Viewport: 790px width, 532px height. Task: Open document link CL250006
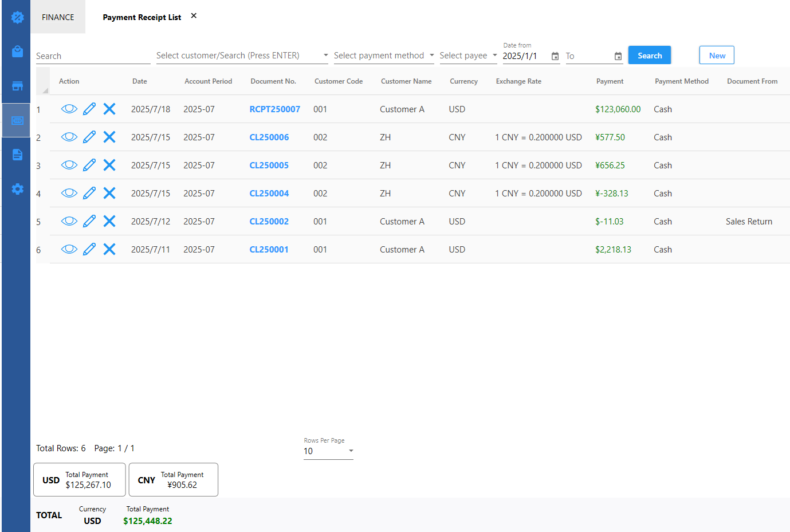(269, 137)
